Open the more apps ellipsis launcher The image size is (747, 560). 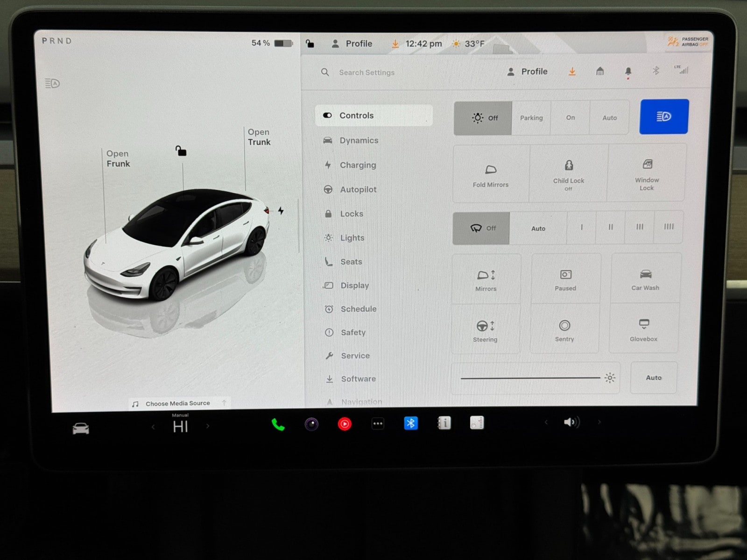378,424
